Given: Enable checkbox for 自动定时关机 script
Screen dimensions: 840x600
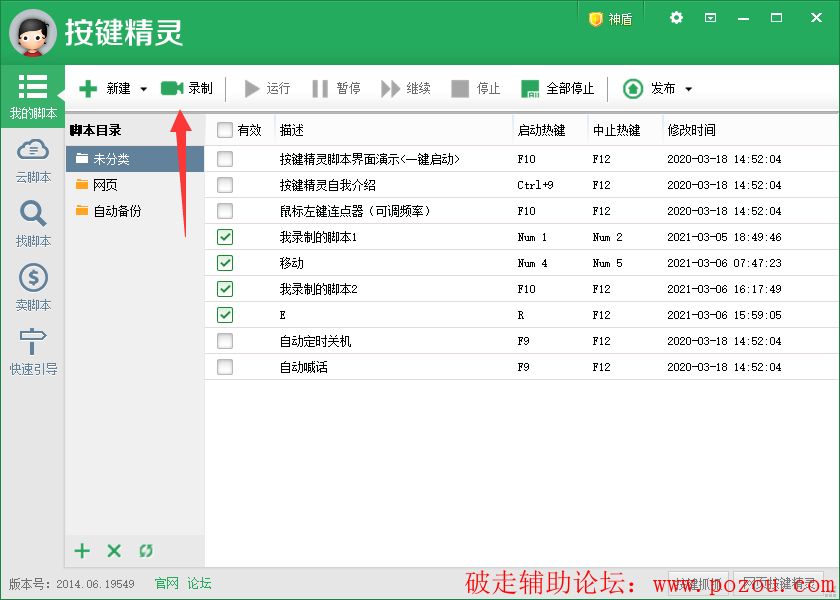Looking at the screenshot, I should pyautogui.click(x=224, y=341).
